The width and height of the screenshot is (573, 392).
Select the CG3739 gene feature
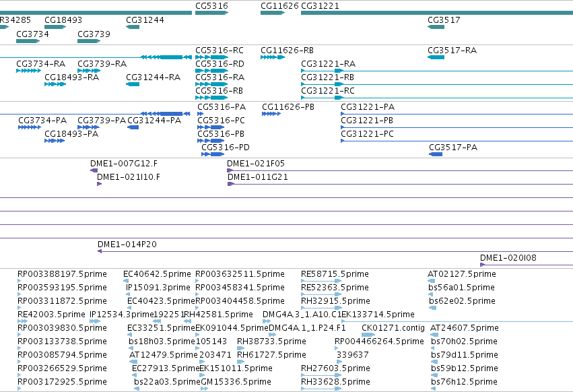[x=89, y=41]
